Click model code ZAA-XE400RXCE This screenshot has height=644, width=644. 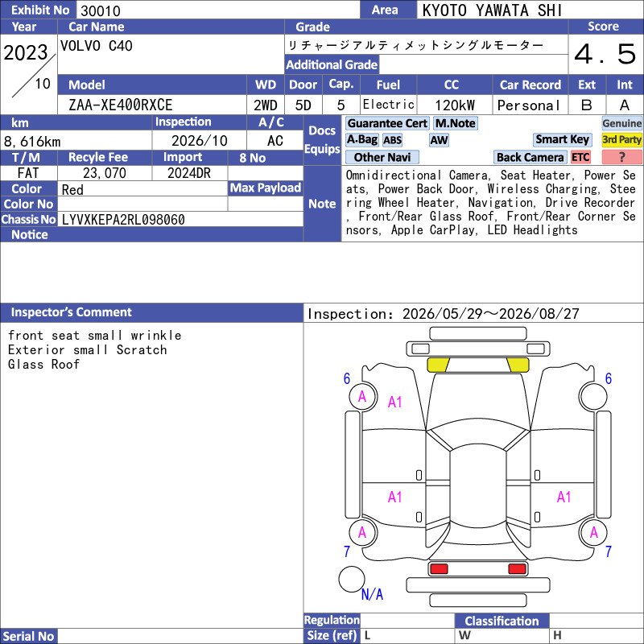point(120,105)
